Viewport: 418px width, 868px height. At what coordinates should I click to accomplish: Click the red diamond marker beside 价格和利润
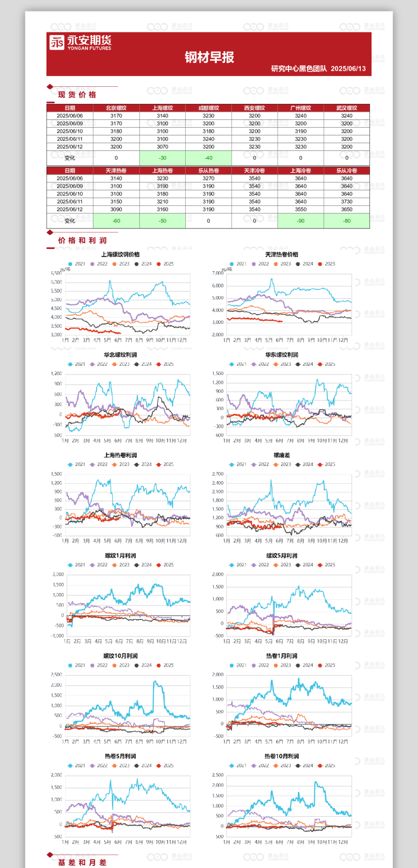(50, 233)
